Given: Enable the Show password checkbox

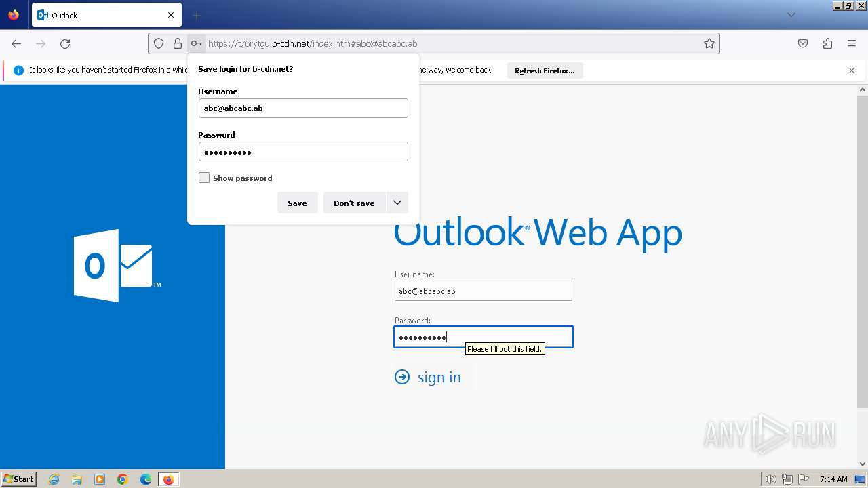Looking at the screenshot, I should point(204,178).
